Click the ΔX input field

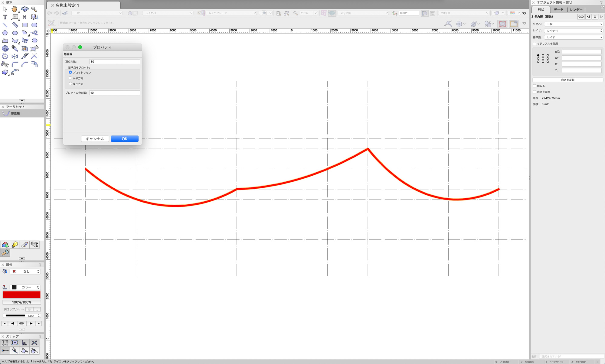coord(581,52)
